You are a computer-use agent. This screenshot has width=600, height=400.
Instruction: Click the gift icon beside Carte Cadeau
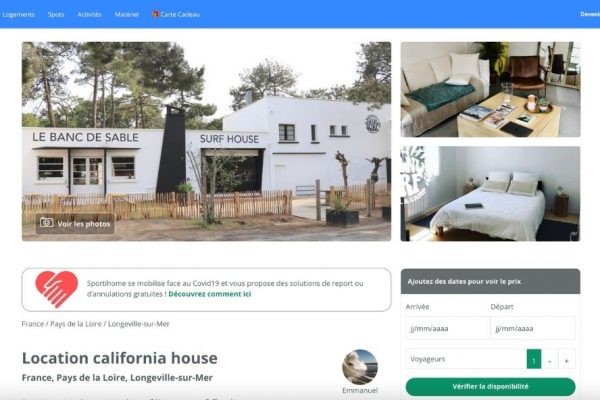(155, 14)
